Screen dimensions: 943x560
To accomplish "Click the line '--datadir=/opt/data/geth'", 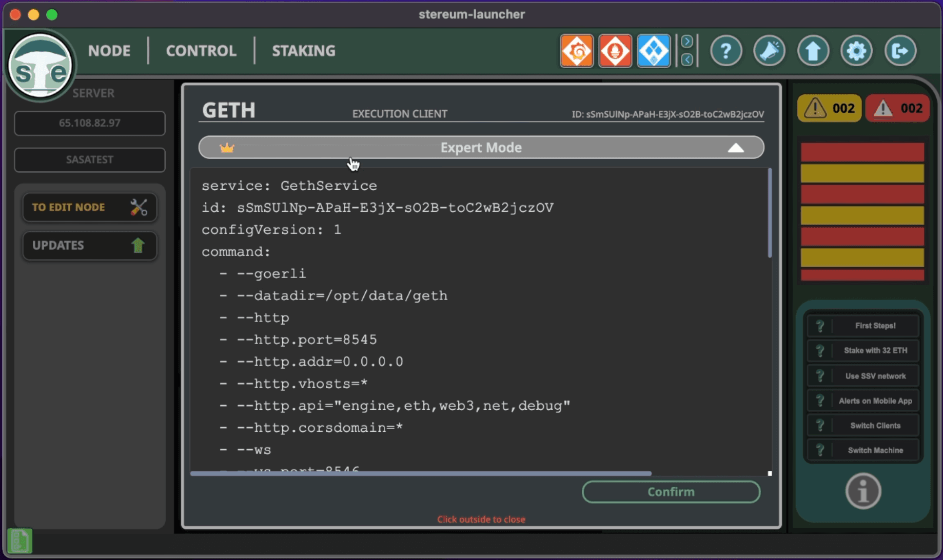I will coord(333,295).
